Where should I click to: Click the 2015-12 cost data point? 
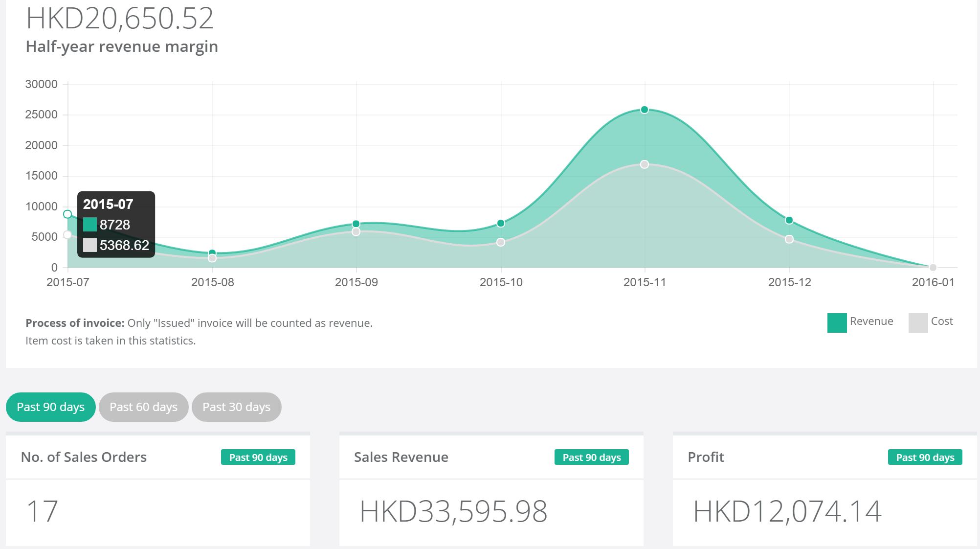(789, 239)
